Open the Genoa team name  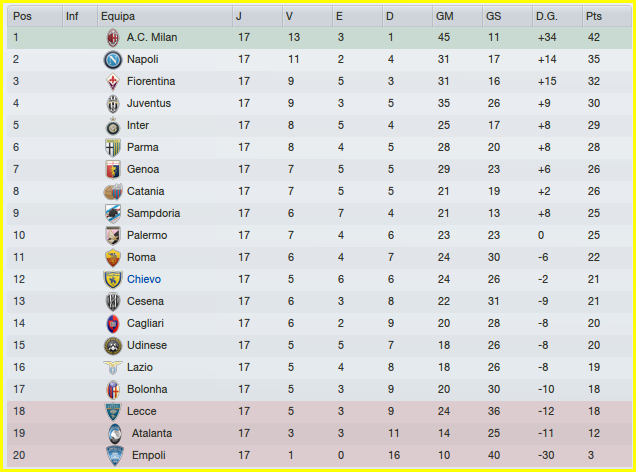tap(143, 169)
